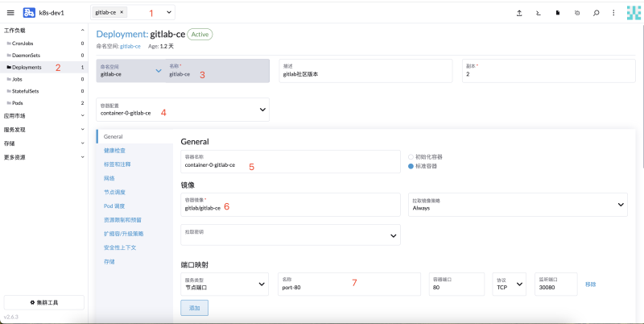Select Deployments in the sidebar
The width and height of the screenshot is (644, 324).
pyautogui.click(x=44, y=67)
